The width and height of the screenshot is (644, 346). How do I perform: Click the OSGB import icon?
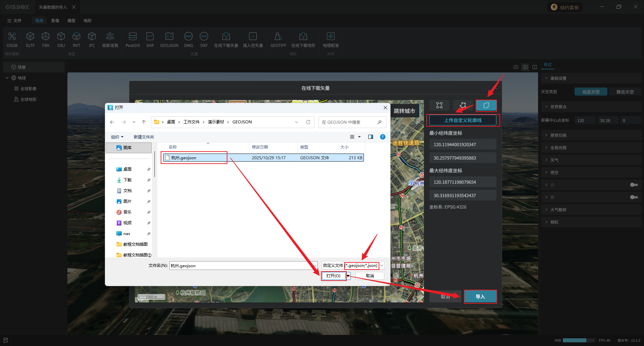pyautogui.click(x=12, y=40)
